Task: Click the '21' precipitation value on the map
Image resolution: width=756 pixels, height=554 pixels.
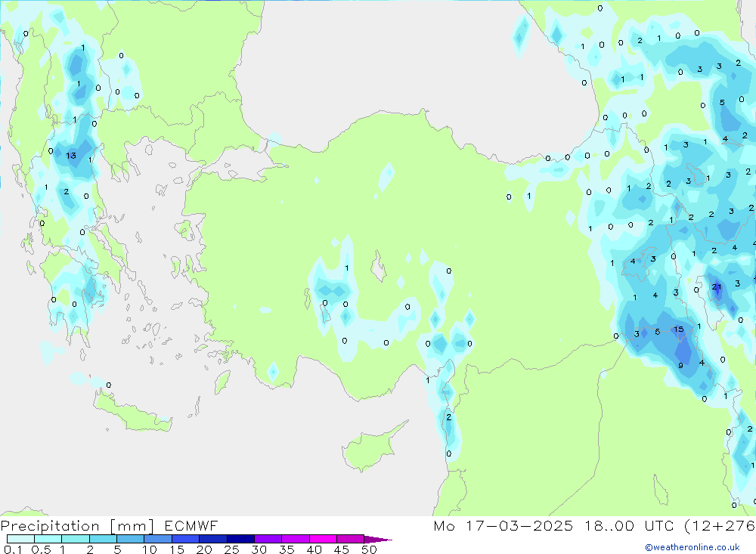Action: tap(717, 287)
